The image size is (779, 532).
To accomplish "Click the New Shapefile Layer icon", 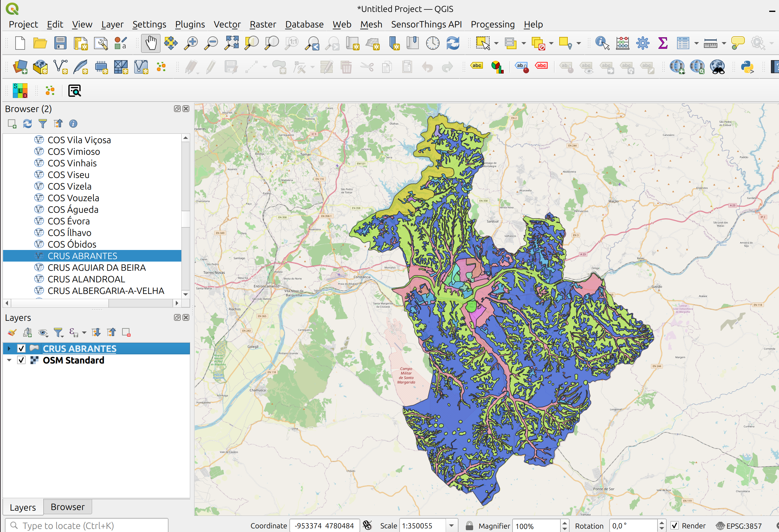I will [x=60, y=67].
